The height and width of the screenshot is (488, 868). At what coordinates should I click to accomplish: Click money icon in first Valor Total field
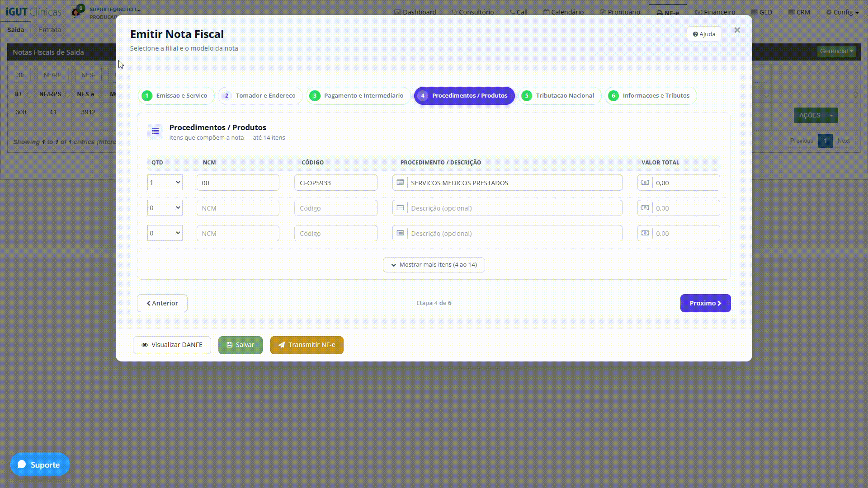(645, 183)
